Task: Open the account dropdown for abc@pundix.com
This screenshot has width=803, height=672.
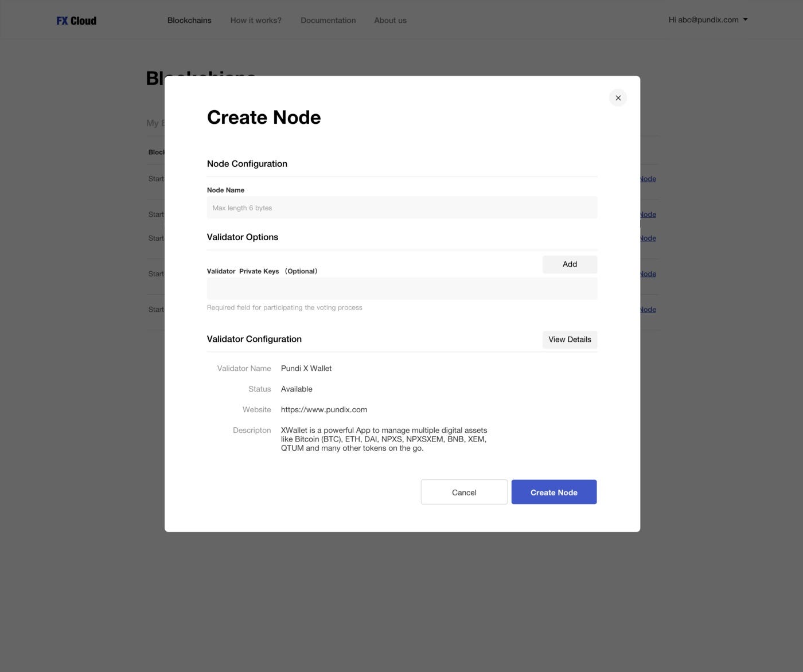Action: coord(708,19)
